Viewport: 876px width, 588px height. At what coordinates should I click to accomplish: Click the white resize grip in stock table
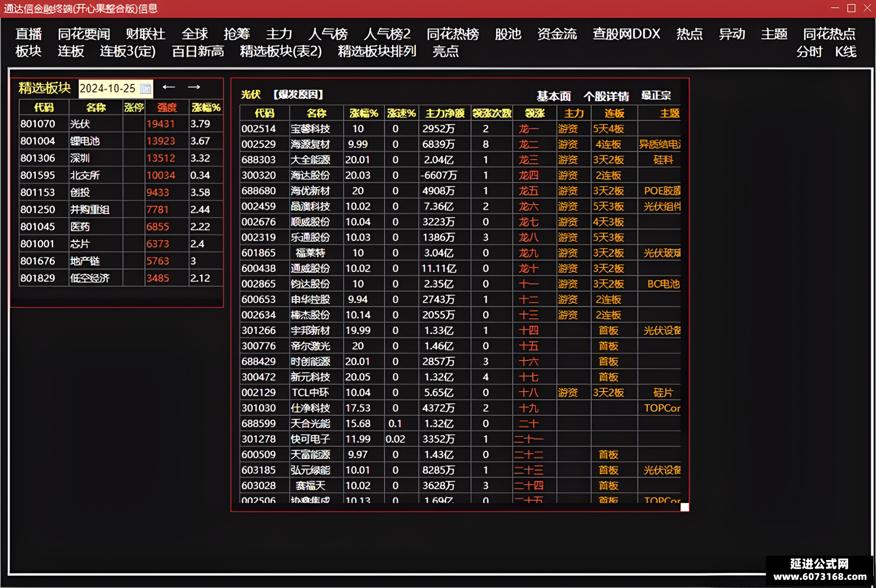tap(685, 507)
